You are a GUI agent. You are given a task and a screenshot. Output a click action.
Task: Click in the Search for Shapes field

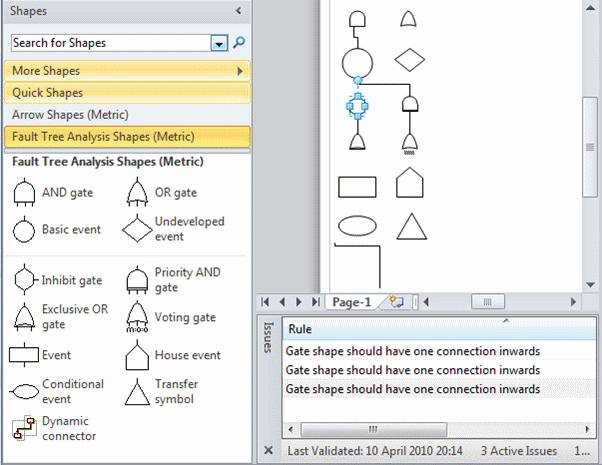point(110,44)
